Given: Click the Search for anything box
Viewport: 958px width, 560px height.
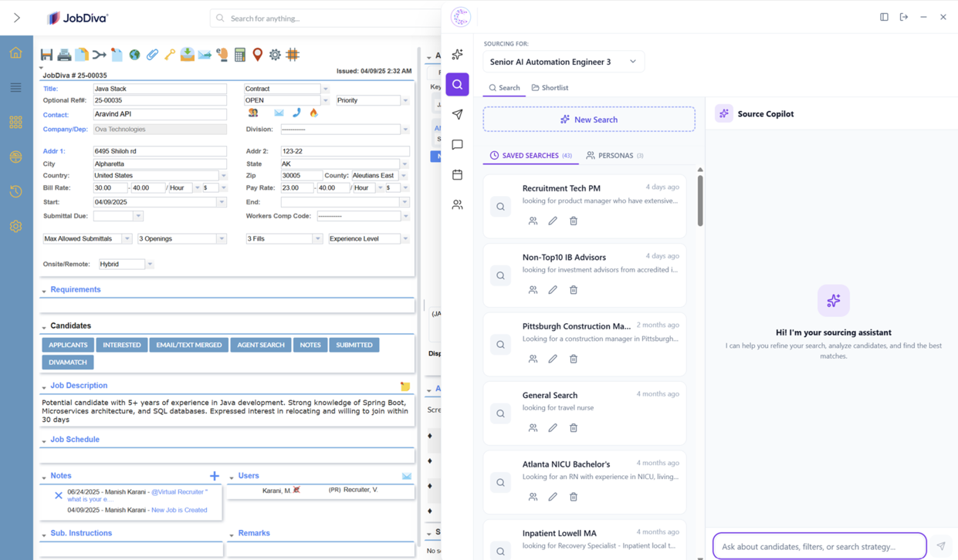Looking at the screenshot, I should pos(328,19).
